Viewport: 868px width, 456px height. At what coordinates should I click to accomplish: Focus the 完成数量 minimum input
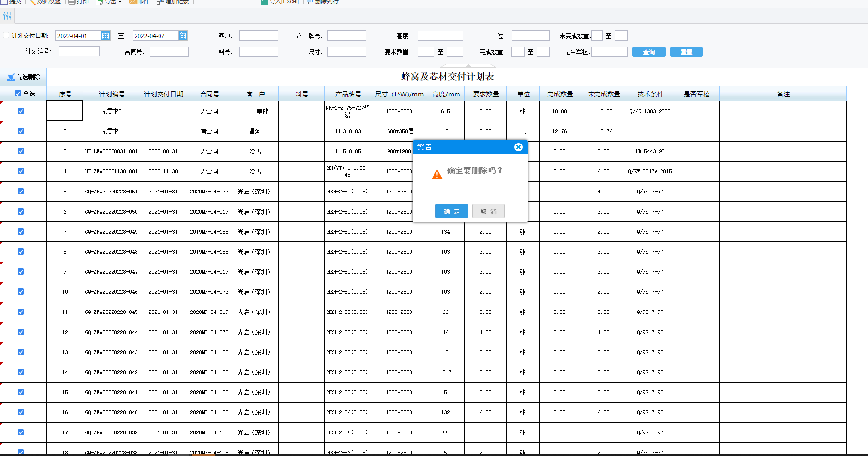[518, 51]
